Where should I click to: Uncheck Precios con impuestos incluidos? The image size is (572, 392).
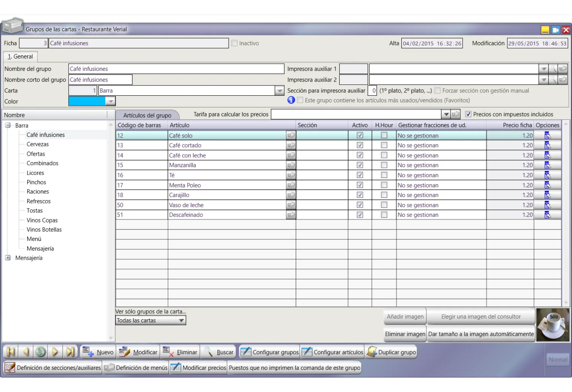tap(468, 114)
